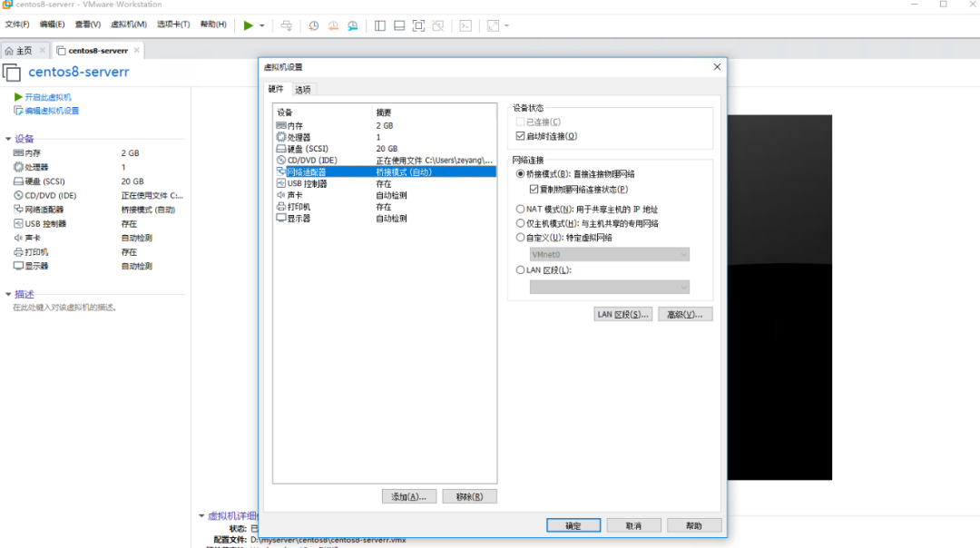Select the centos8-serverr tab
The width and height of the screenshot is (980, 548).
(97, 51)
